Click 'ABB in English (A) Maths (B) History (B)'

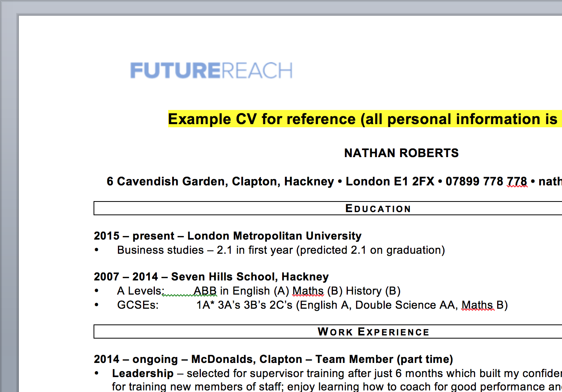pyautogui.click(x=297, y=291)
